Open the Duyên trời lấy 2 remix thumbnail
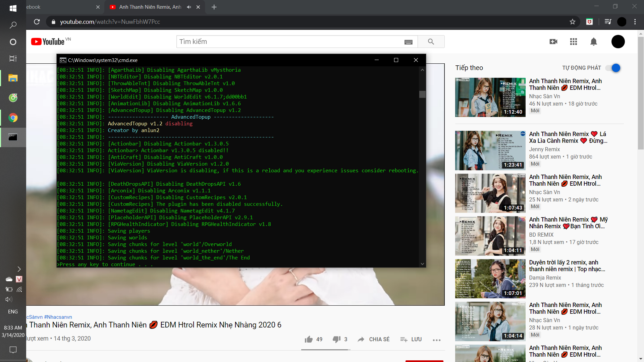 click(x=490, y=279)
